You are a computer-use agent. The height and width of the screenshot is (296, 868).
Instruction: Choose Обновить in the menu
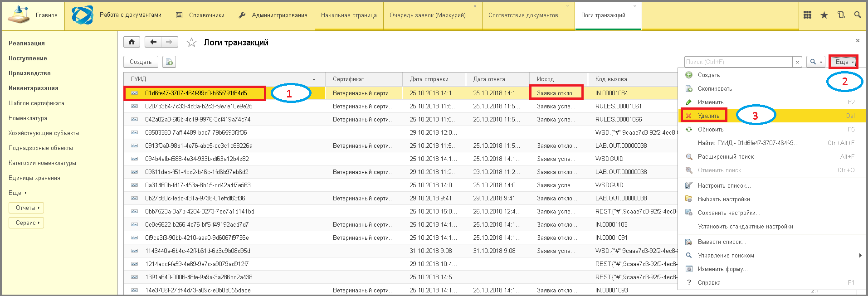tap(772, 129)
